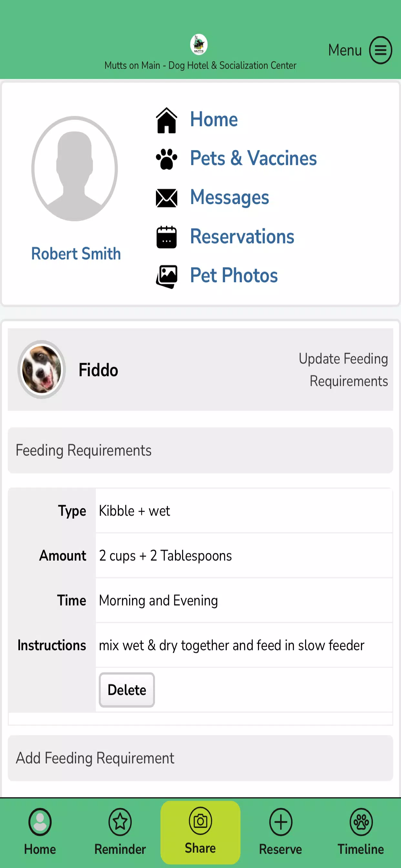Open Robert Smith profile name link

click(x=76, y=253)
